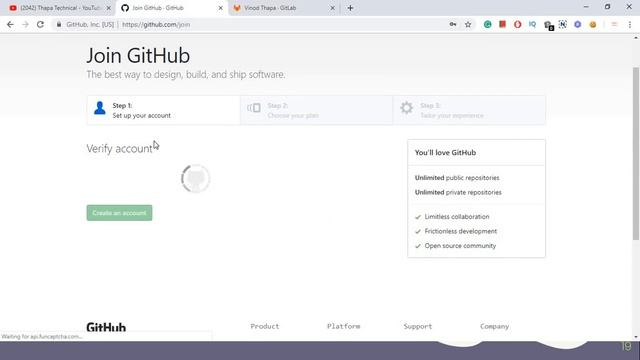Click the Open source community item

[460, 246]
